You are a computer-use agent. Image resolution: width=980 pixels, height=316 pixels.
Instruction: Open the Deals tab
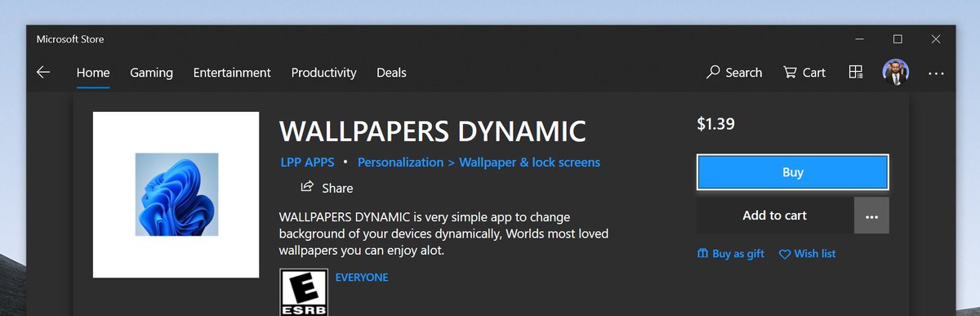tap(391, 73)
